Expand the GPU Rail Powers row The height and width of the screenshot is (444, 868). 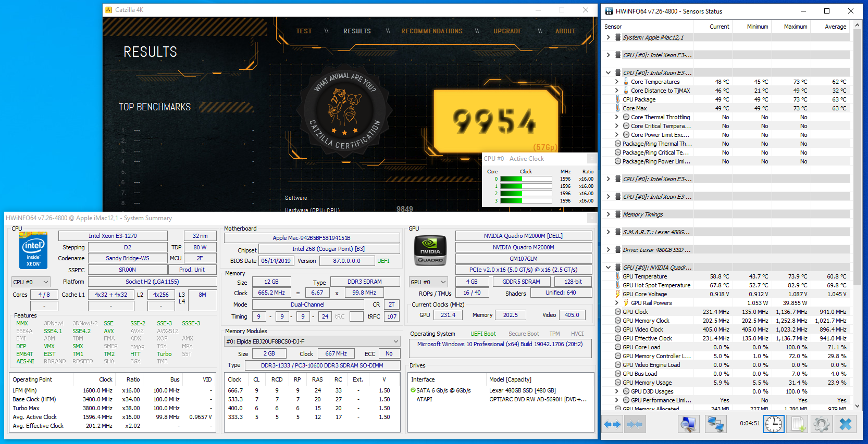pyautogui.click(x=617, y=303)
